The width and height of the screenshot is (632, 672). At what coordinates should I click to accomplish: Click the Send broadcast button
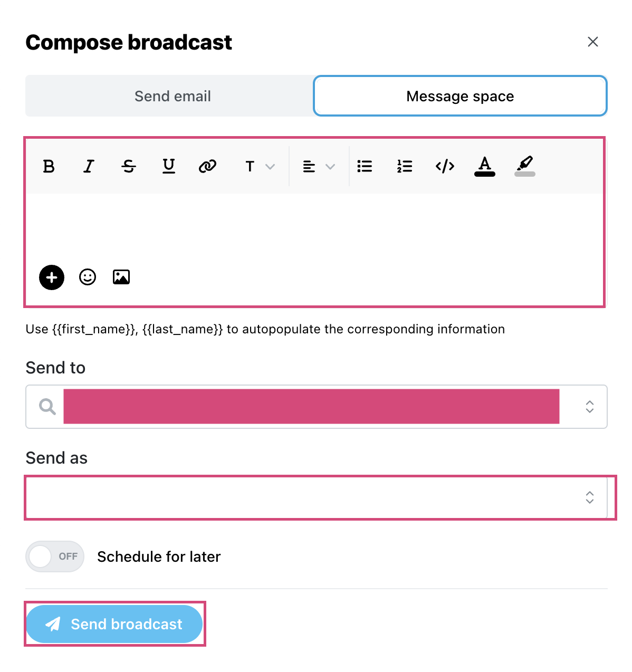pyautogui.click(x=114, y=624)
